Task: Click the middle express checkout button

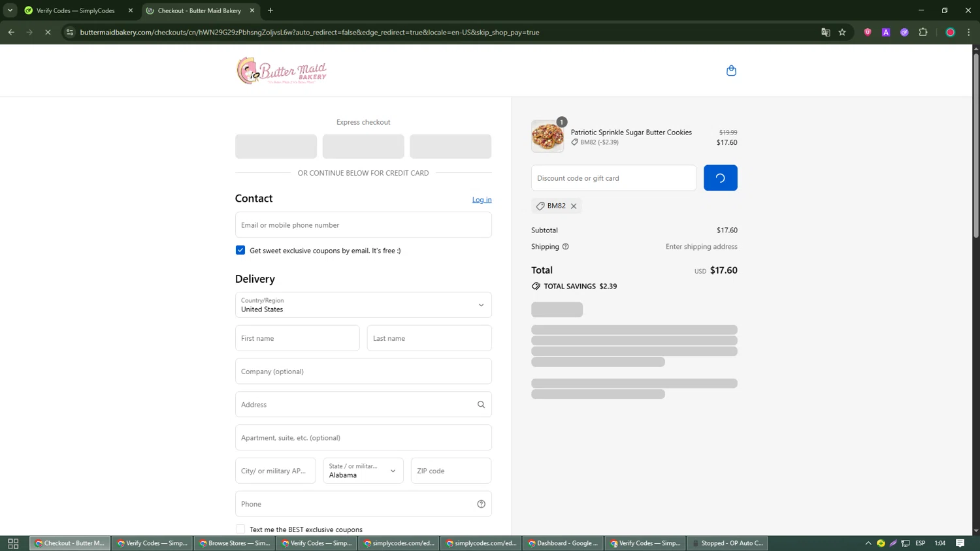Action: click(x=363, y=146)
